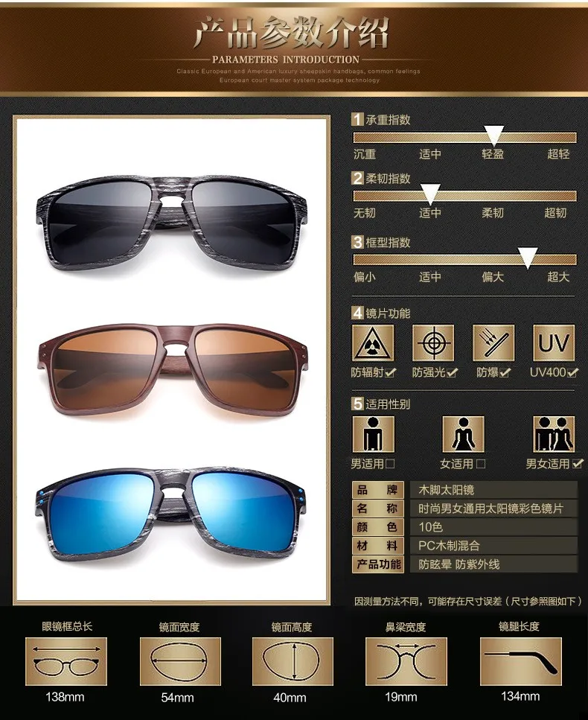Screen dimensions: 588x720
Task: Click the 偏小 scale label
Action: point(365,277)
